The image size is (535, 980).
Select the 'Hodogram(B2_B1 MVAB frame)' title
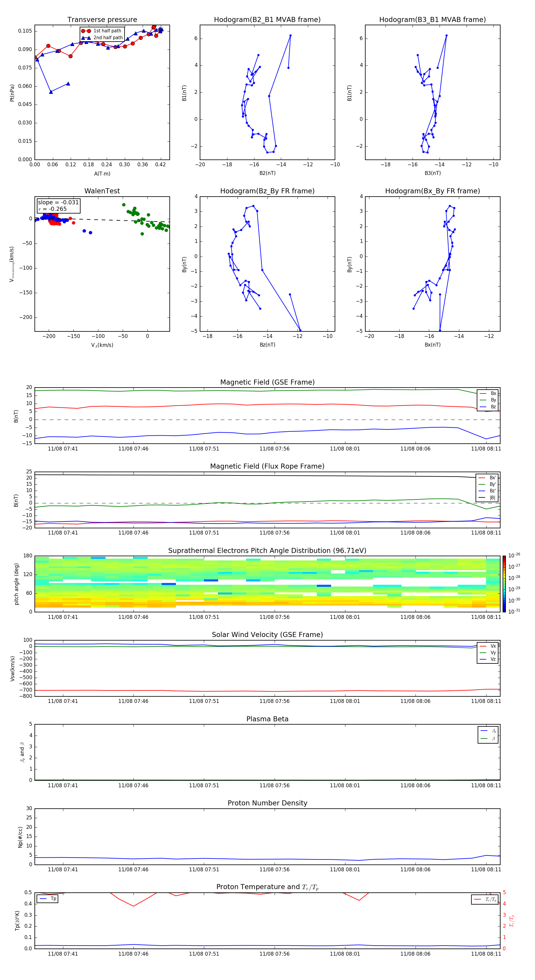point(267,20)
